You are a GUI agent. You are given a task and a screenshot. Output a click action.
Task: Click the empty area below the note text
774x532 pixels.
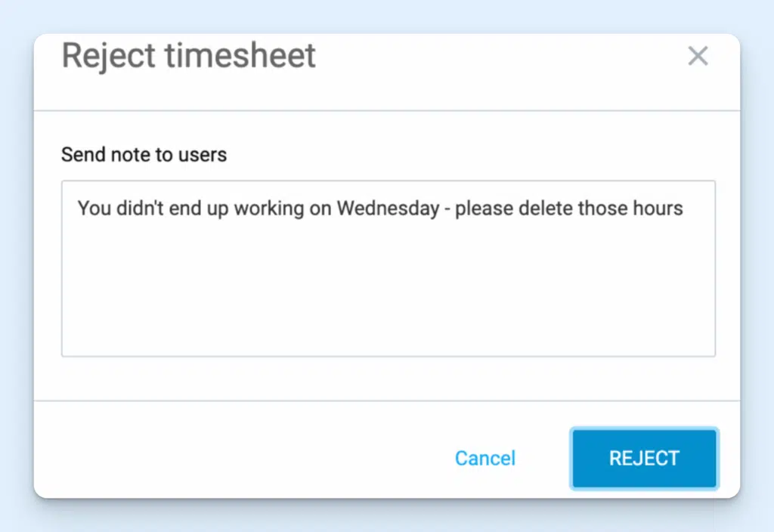coord(387,310)
